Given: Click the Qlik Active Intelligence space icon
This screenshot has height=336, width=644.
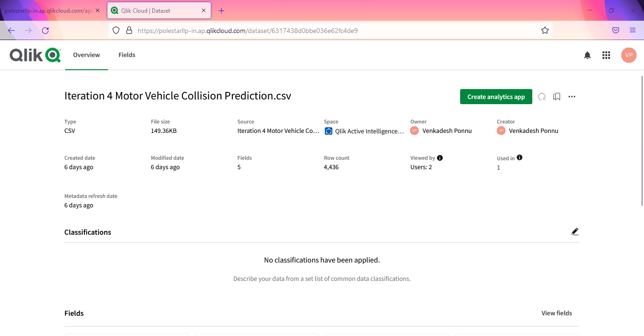Looking at the screenshot, I should (329, 131).
